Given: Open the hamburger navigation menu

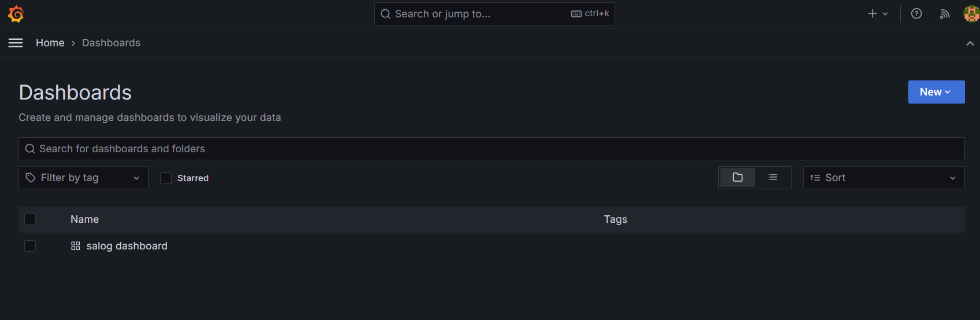Looking at the screenshot, I should [x=16, y=43].
